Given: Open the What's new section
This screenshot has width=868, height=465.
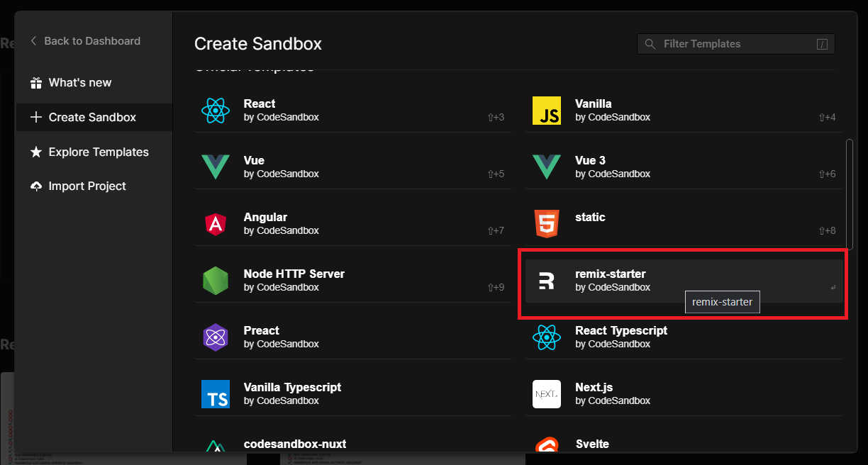Looking at the screenshot, I should pyautogui.click(x=80, y=82).
